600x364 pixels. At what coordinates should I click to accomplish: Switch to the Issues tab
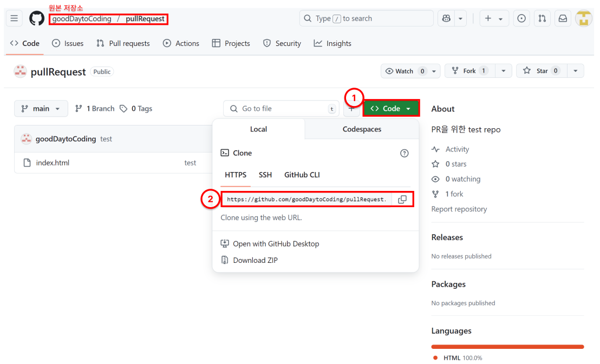pos(68,44)
